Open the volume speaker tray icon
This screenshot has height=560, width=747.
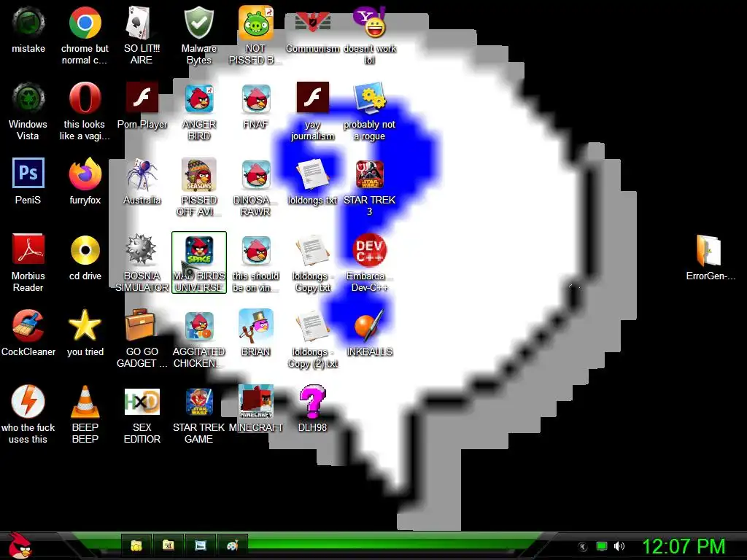(x=619, y=547)
